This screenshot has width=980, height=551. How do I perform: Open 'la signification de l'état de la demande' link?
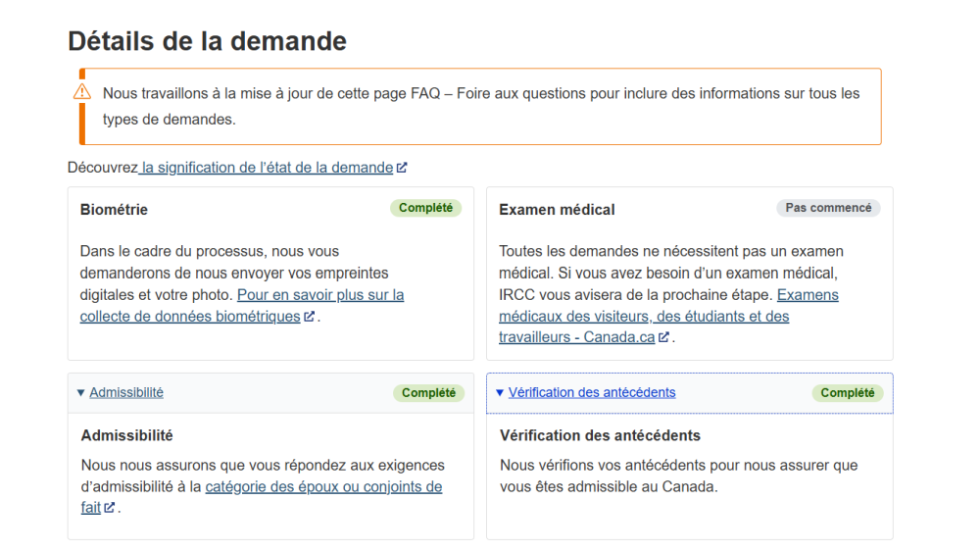pos(267,168)
